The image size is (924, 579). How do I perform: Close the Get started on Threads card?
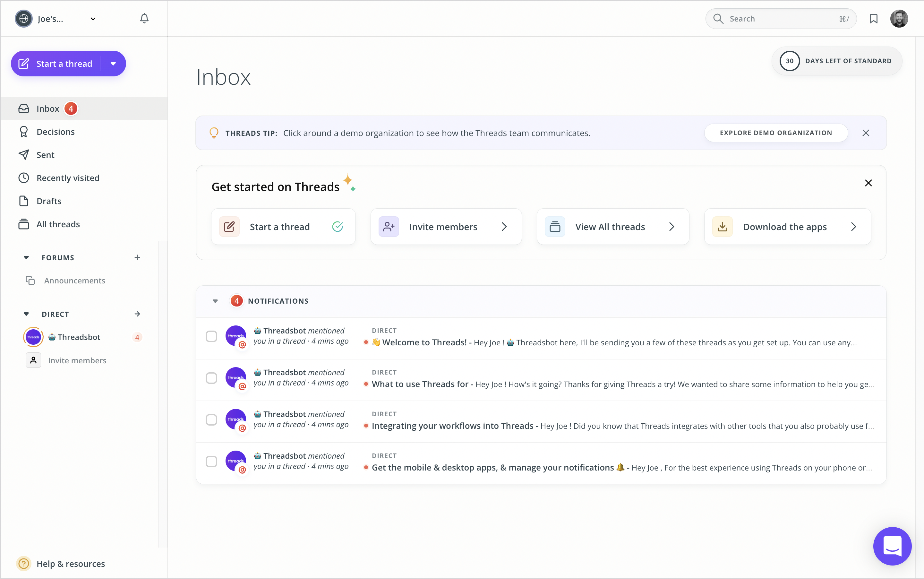click(x=868, y=183)
